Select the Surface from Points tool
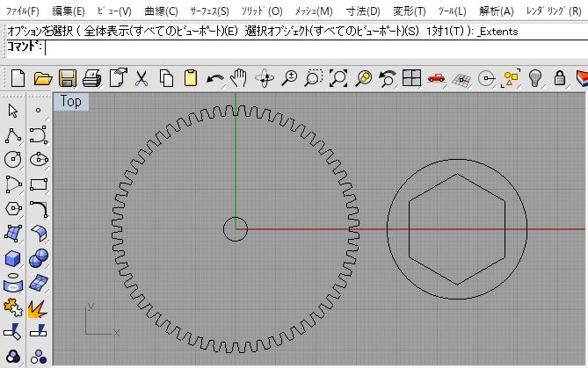 (13, 234)
